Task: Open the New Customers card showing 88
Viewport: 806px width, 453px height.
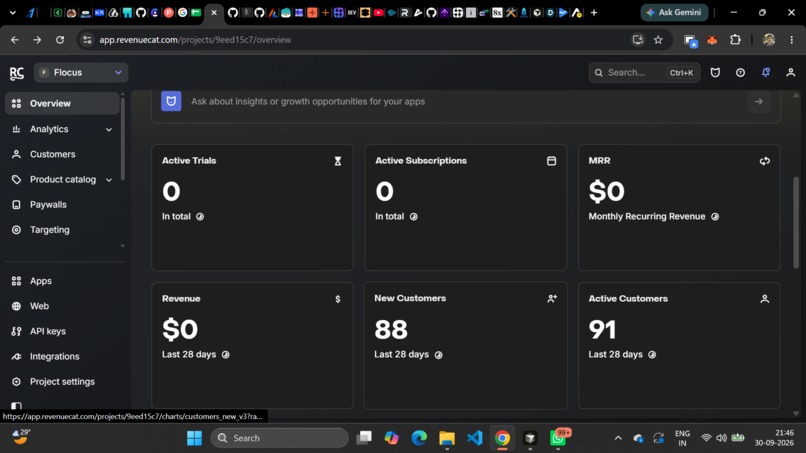Action: [466, 345]
